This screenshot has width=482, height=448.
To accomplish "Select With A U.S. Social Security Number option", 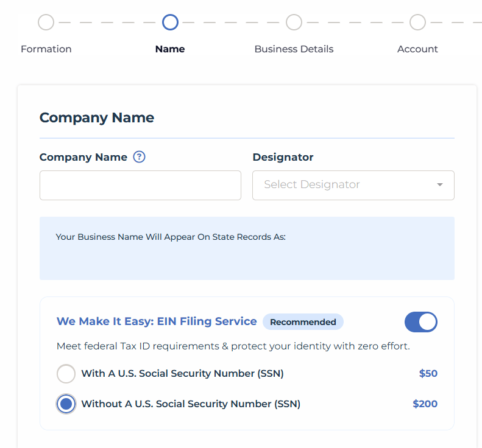I will pyautogui.click(x=66, y=373).
